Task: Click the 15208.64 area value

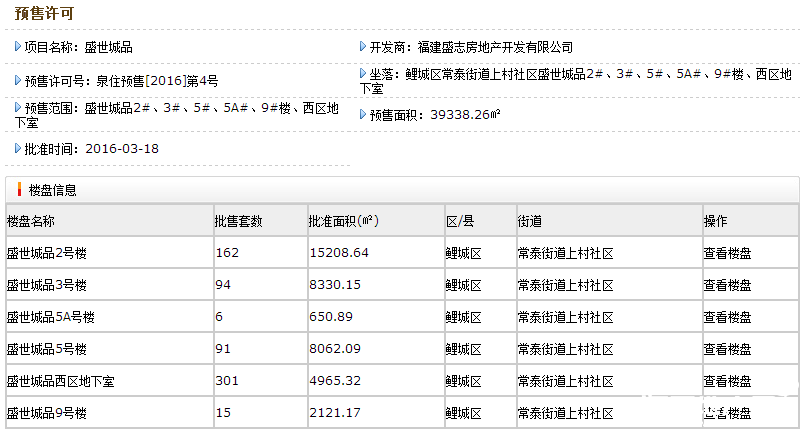Action: (339, 253)
